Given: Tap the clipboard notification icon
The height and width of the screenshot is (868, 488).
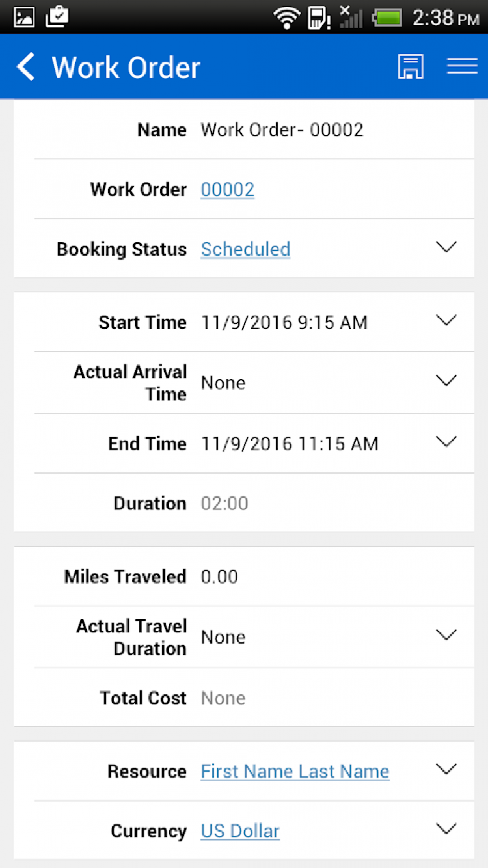Looking at the screenshot, I should [57, 16].
